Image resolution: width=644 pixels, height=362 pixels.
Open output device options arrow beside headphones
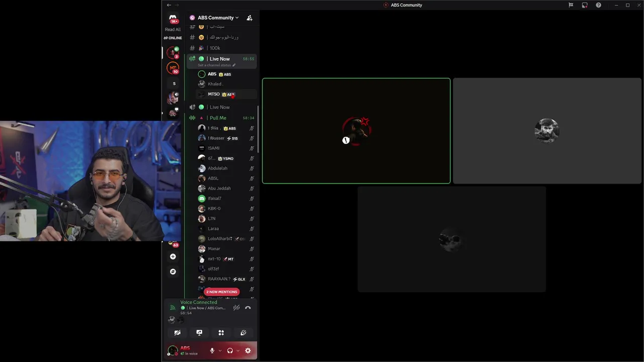click(238, 350)
